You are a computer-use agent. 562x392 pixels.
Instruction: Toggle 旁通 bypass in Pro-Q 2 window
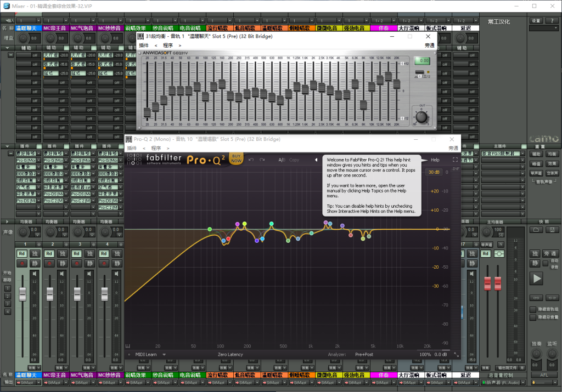tap(453, 148)
